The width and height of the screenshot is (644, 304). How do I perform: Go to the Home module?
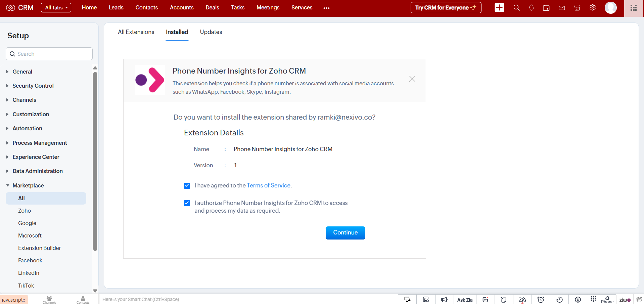(89, 7)
